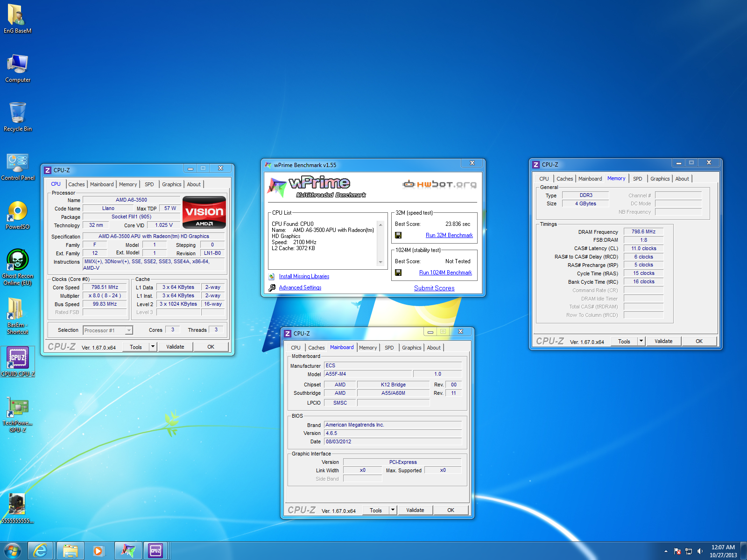The height and width of the screenshot is (560, 747).
Task: Click Validate in Mainboard CPU-Z window
Action: (415, 510)
